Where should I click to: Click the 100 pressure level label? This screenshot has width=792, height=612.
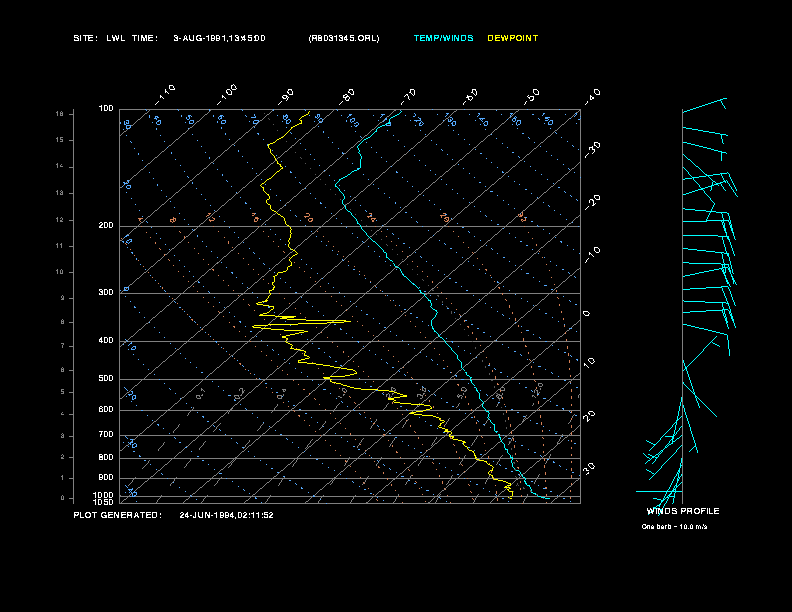coord(106,109)
